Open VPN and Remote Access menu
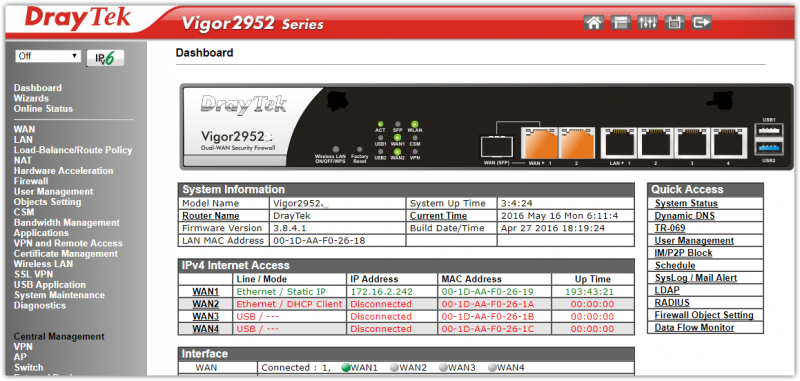The image size is (800, 381). pyautogui.click(x=68, y=243)
